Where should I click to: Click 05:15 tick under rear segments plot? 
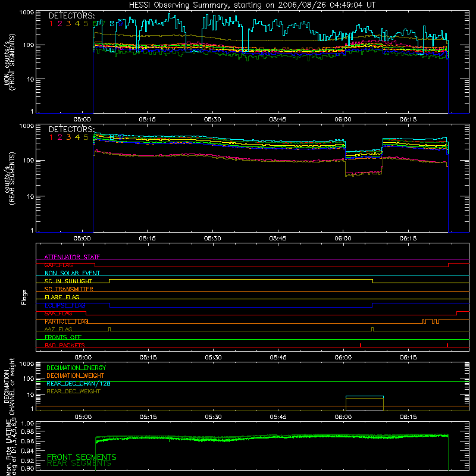click(x=147, y=239)
